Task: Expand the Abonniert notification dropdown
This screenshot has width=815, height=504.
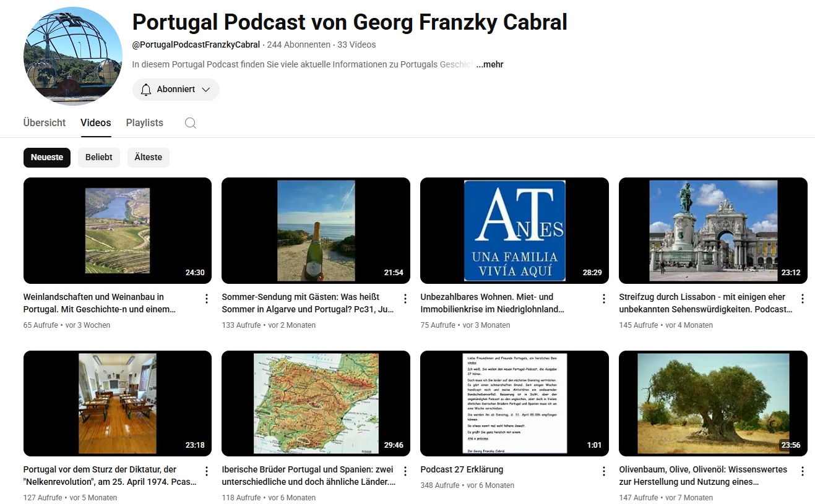Action: [176, 90]
